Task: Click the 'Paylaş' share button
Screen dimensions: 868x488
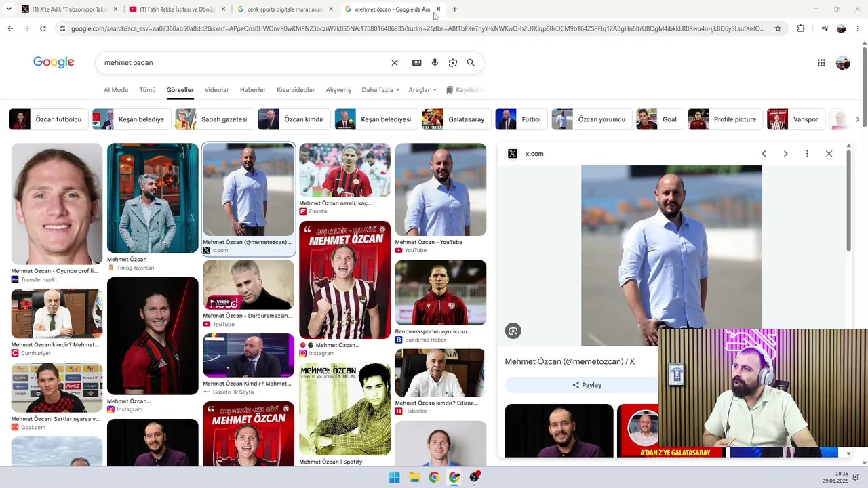Action: click(x=586, y=385)
